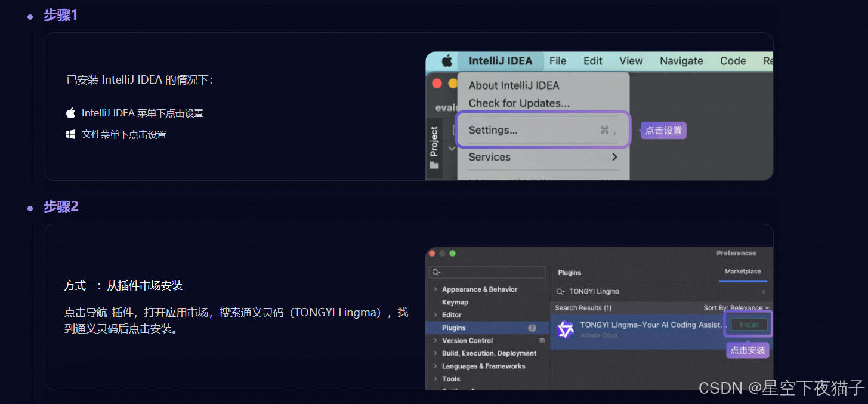The height and width of the screenshot is (404, 868).
Task: Expand the Version Control chevron
Action: click(x=435, y=341)
